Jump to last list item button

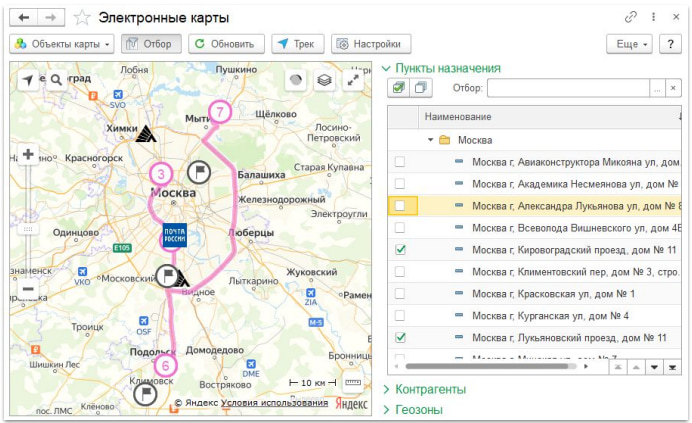pos(672,367)
